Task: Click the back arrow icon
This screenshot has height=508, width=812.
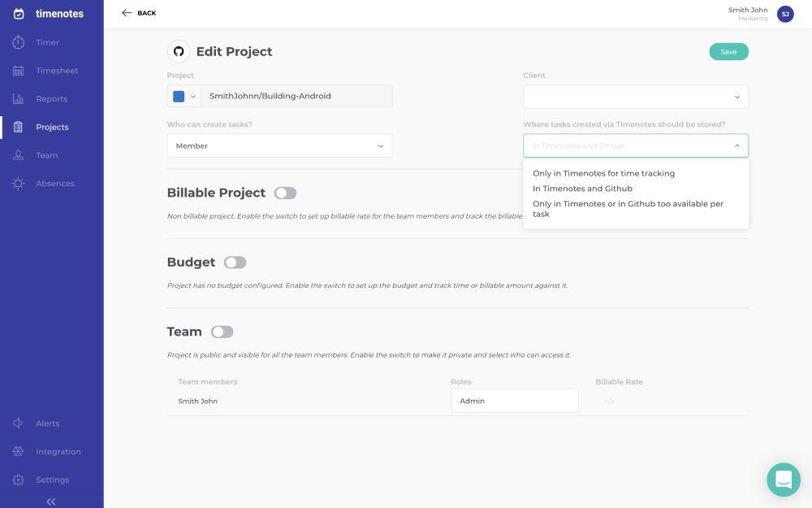Action: (x=127, y=13)
